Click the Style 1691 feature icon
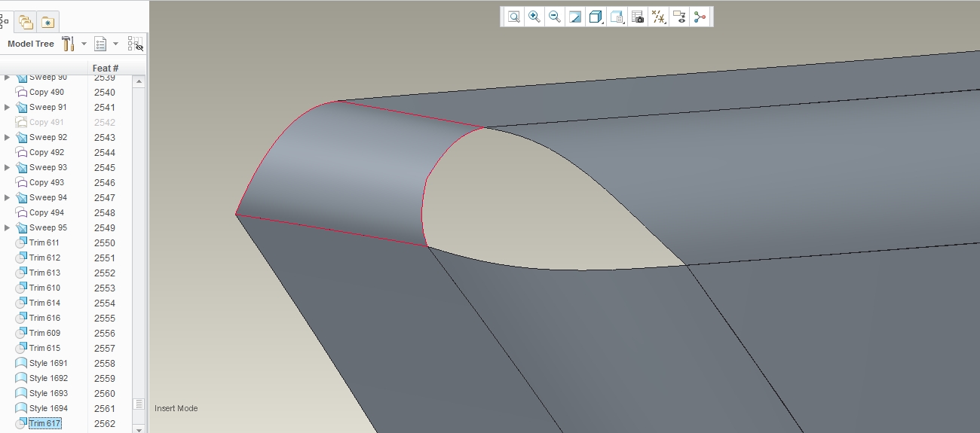This screenshot has height=433, width=980. pos(21,363)
